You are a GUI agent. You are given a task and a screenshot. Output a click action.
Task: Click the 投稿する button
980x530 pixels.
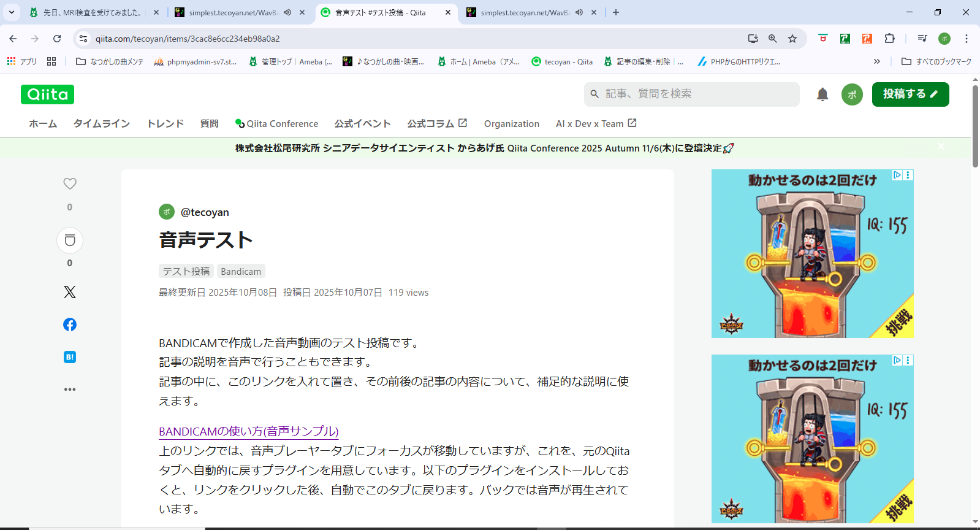(x=911, y=94)
